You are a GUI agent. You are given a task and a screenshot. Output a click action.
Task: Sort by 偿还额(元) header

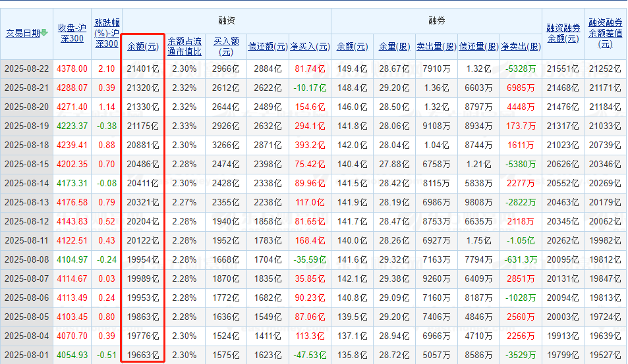pyautogui.click(x=268, y=46)
